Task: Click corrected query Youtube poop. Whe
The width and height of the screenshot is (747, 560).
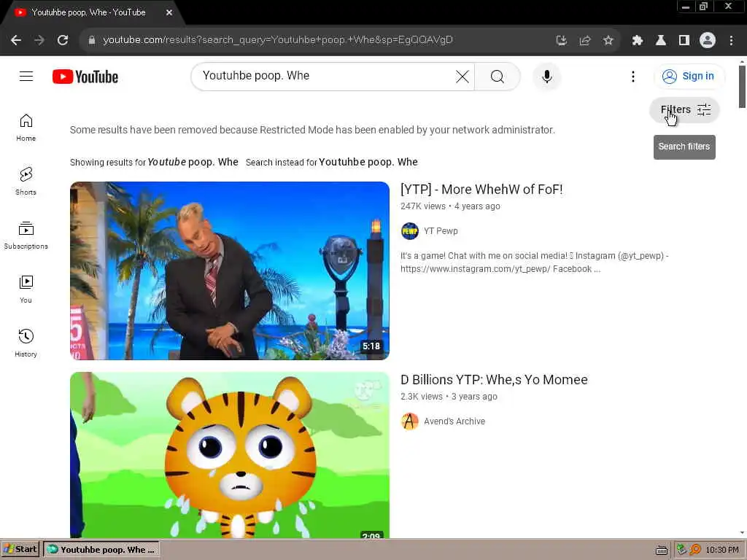Action: tap(193, 162)
